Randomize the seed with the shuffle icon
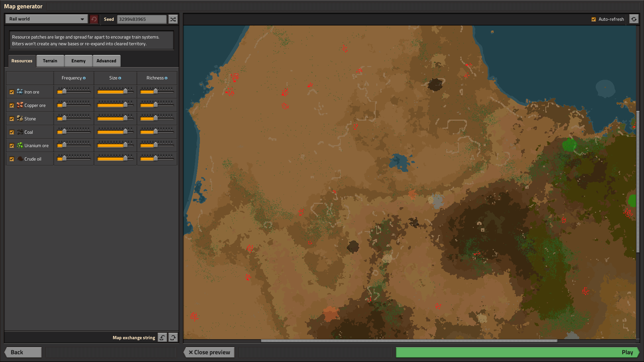The height and width of the screenshot is (362, 644). (x=173, y=19)
